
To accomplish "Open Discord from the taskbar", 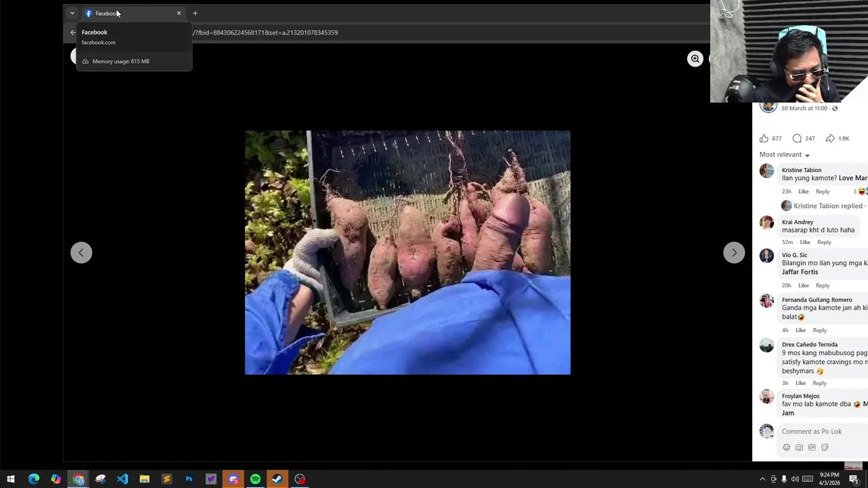I will (233, 479).
